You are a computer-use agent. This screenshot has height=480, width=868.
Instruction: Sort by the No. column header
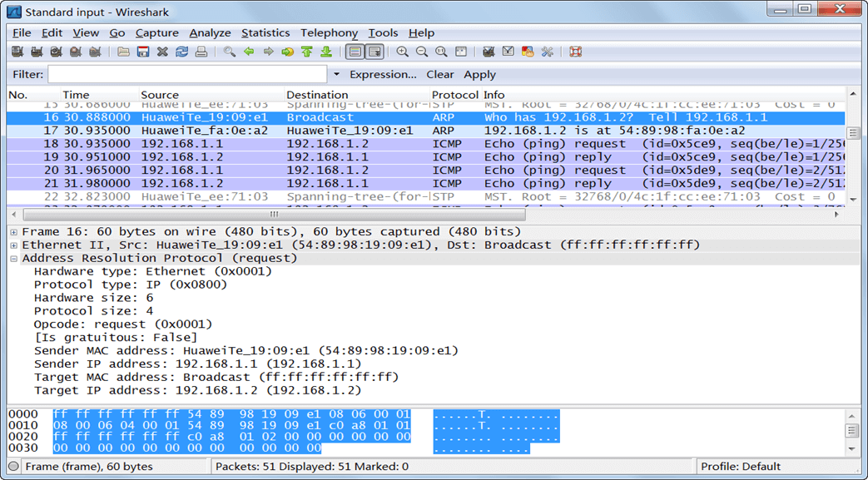pyautogui.click(x=33, y=95)
